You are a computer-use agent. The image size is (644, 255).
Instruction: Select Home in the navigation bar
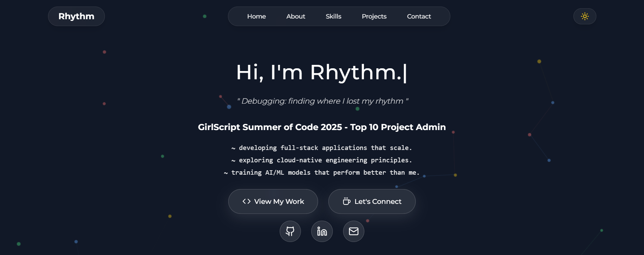point(256,16)
